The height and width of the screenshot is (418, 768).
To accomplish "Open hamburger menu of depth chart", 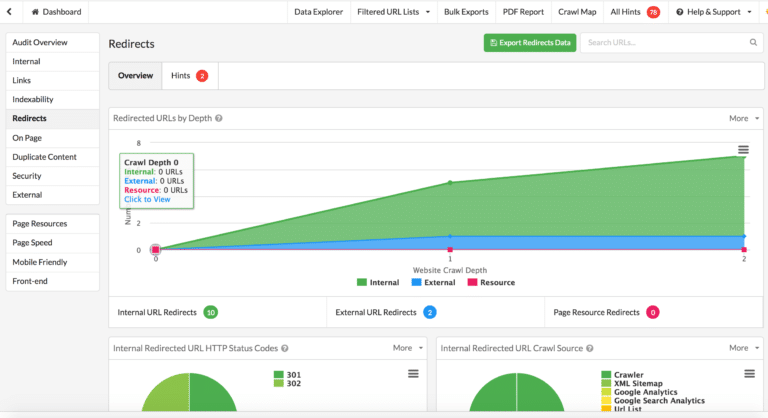I will pos(743,149).
